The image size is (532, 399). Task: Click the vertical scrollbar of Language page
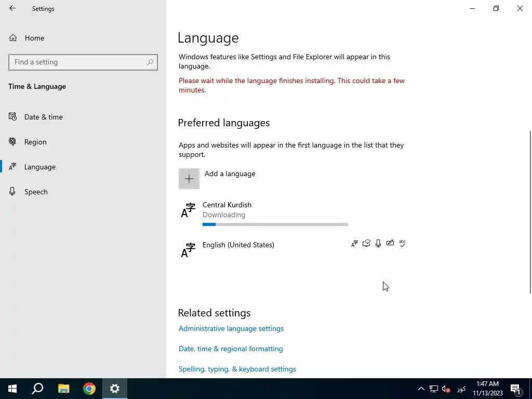point(530,212)
